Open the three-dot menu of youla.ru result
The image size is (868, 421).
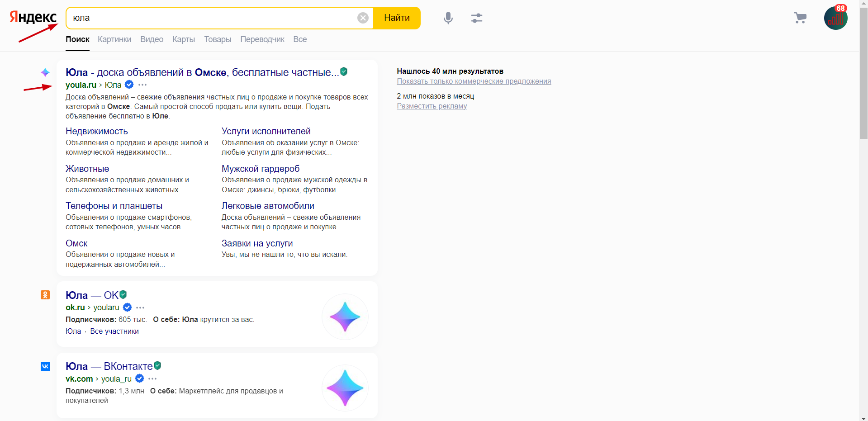pos(142,85)
